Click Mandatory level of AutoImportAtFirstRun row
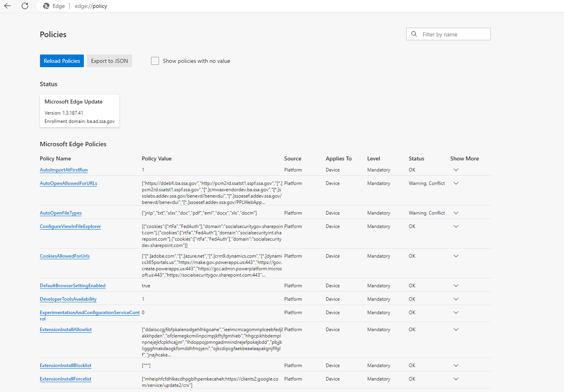This screenshot has width=564, height=392. tap(378, 170)
